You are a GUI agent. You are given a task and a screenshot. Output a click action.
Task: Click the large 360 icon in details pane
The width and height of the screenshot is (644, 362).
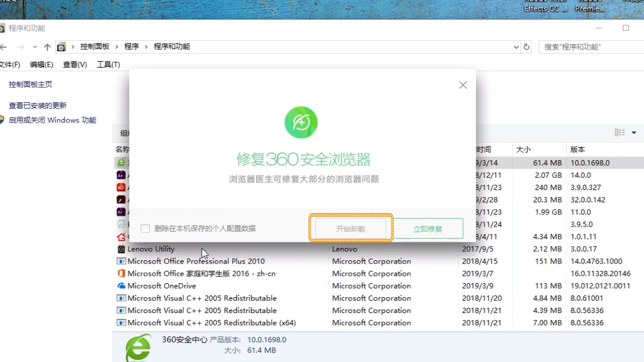pos(138,348)
